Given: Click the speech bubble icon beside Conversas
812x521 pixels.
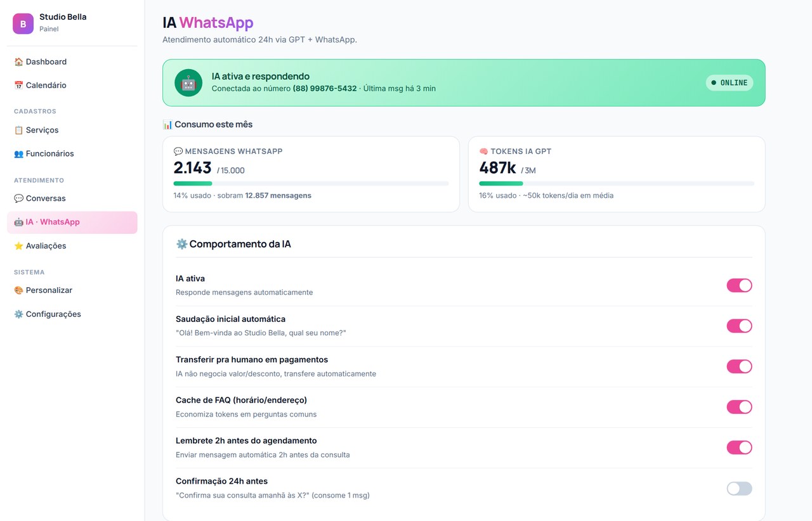Looking at the screenshot, I should [18, 198].
